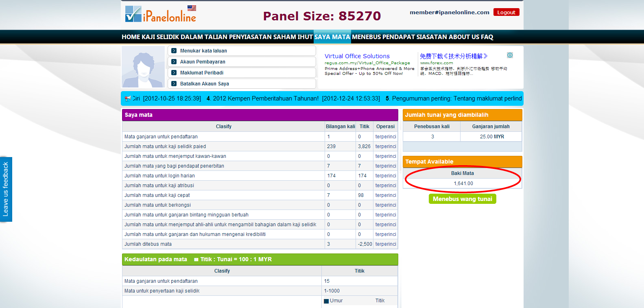
Task: Open Pengumuman penting announcement in ticker
Action: pyautogui.click(x=457, y=98)
